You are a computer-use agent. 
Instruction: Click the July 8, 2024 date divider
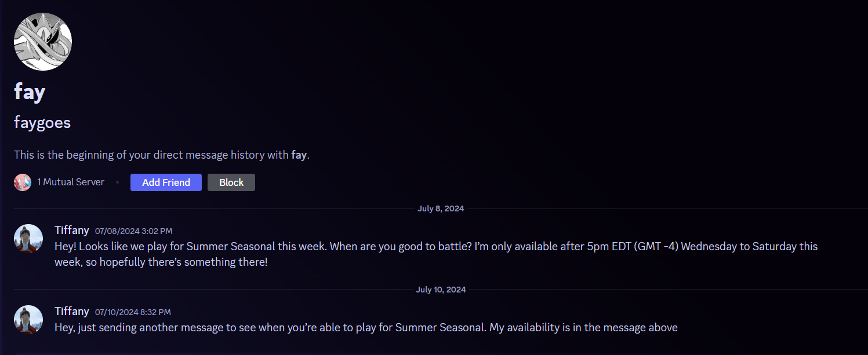point(441,208)
